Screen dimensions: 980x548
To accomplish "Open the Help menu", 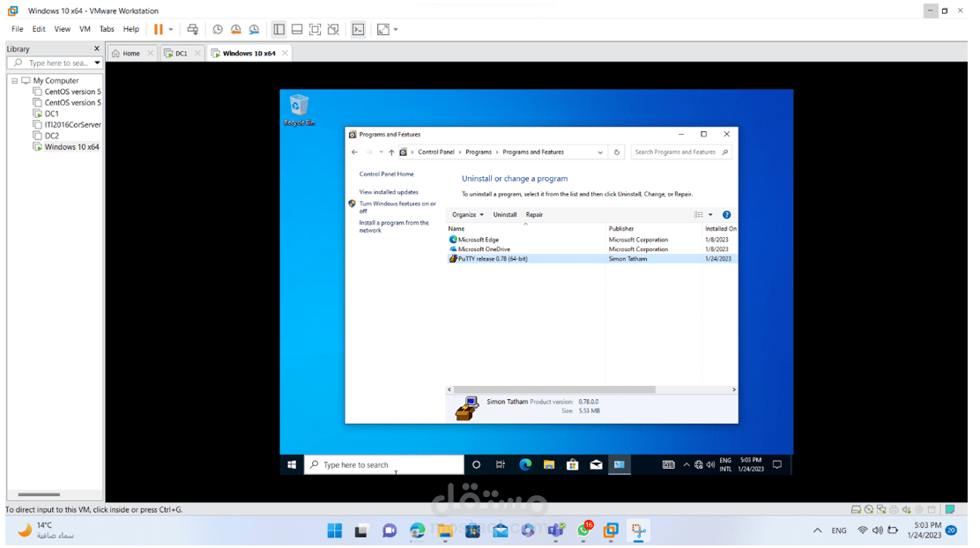I will coord(131,29).
